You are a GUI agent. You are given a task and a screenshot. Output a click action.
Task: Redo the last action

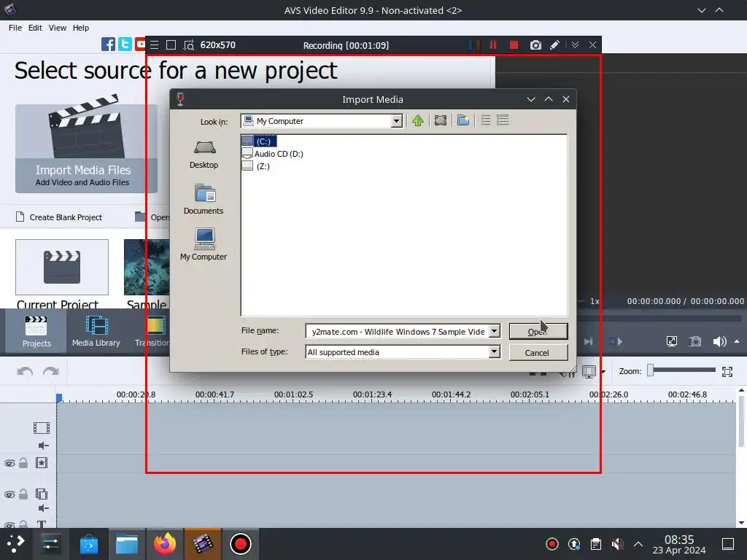[x=50, y=371]
